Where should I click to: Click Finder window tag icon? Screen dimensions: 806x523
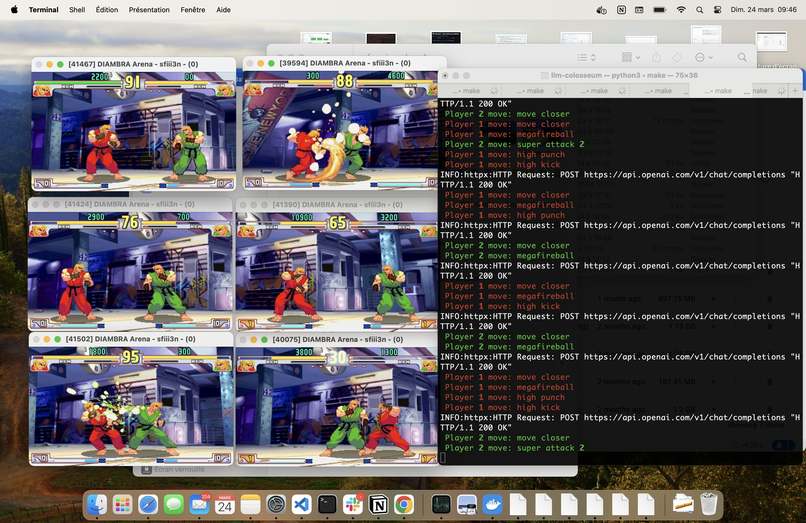(677, 57)
